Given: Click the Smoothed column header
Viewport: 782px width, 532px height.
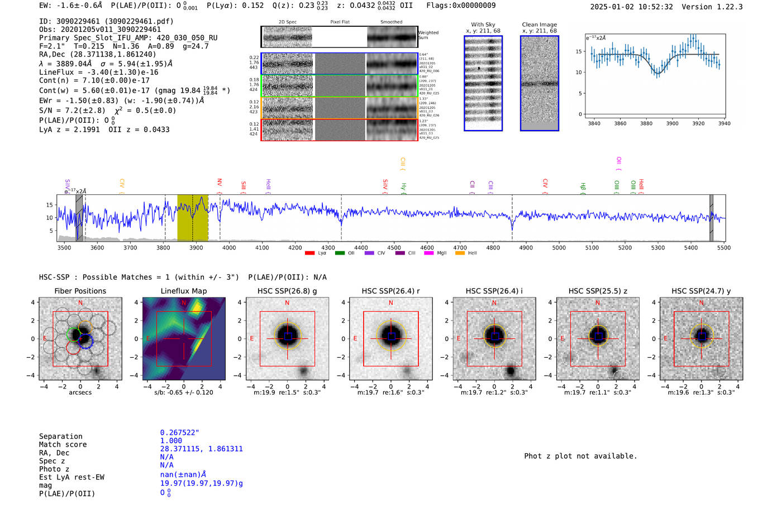Looking at the screenshot, I should (x=392, y=22).
